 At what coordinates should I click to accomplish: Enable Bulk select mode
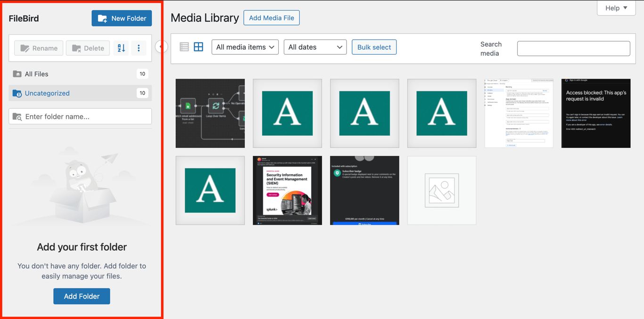(374, 47)
